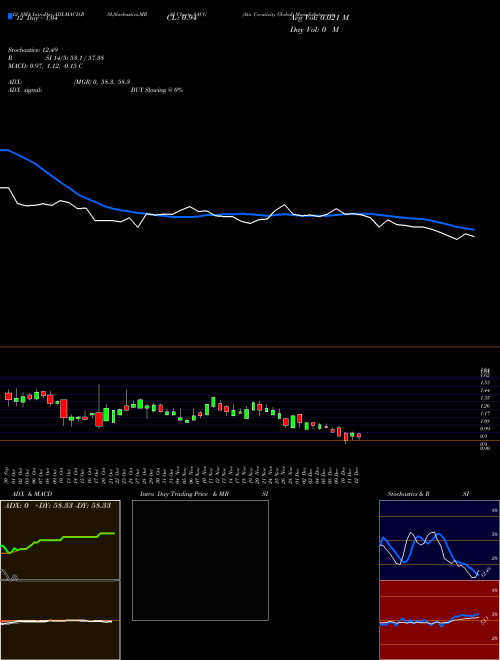The height and width of the screenshot is (660, 500).
Task: Click the '30 Sep' date axis label
Action: 8,475
